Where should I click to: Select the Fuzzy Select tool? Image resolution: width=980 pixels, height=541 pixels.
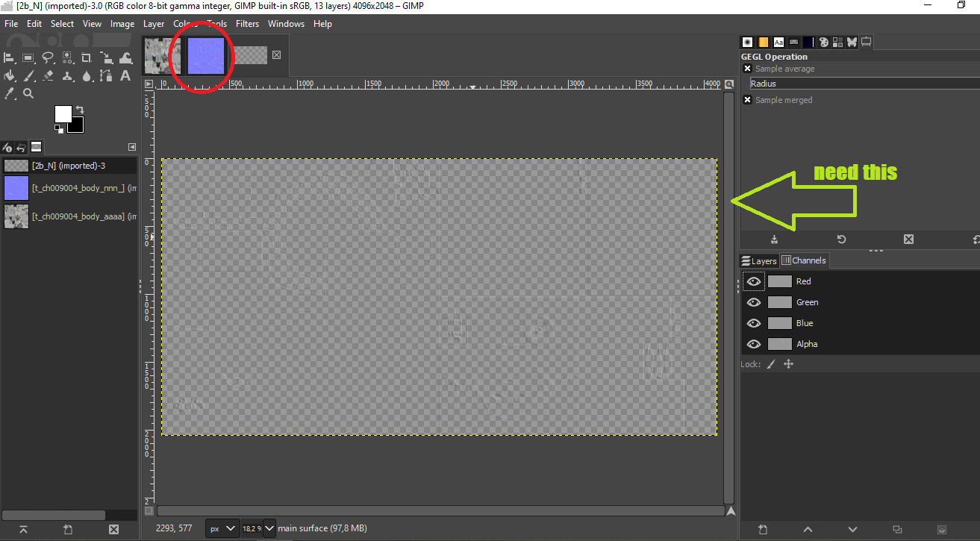67,57
